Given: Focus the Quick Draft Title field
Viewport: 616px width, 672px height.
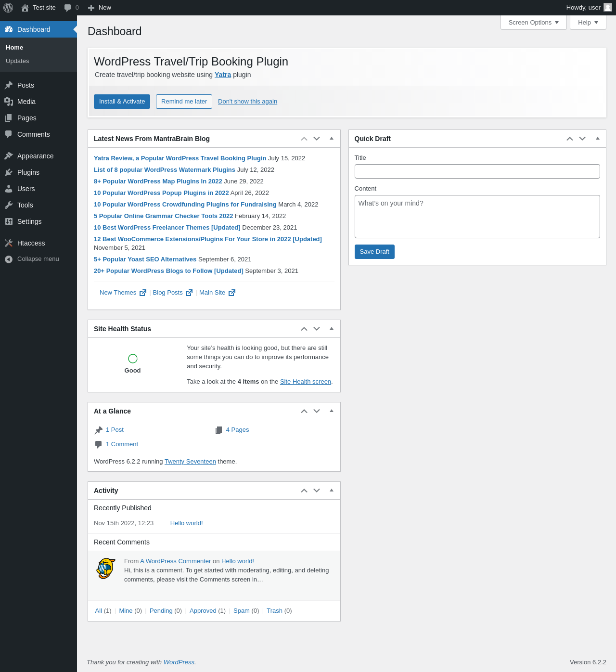Looking at the screenshot, I should coord(477,171).
